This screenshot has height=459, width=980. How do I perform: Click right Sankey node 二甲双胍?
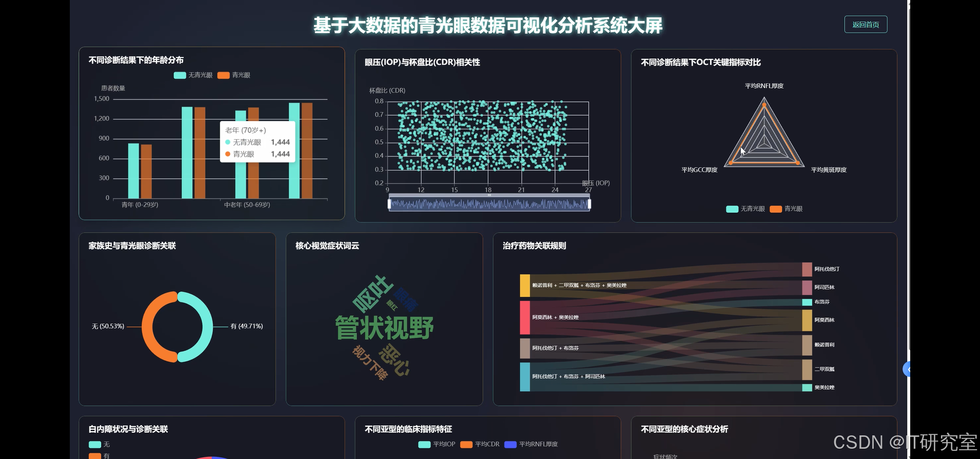pos(807,370)
